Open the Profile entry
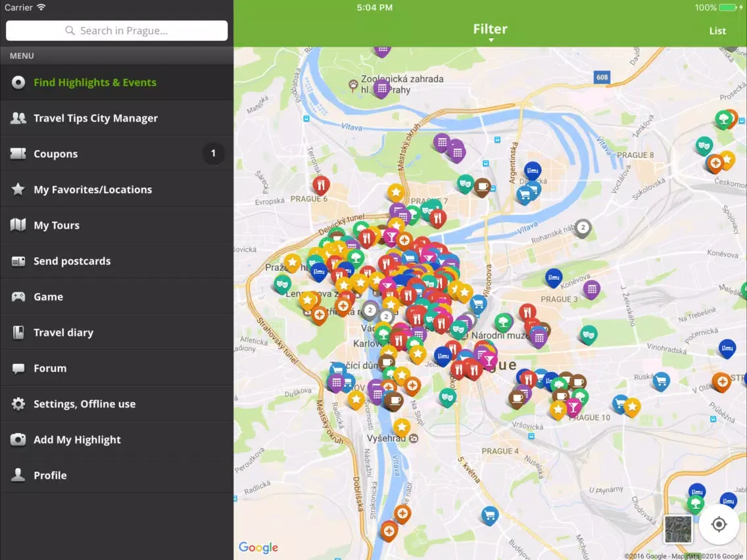This screenshot has height=560, width=747. [117, 475]
